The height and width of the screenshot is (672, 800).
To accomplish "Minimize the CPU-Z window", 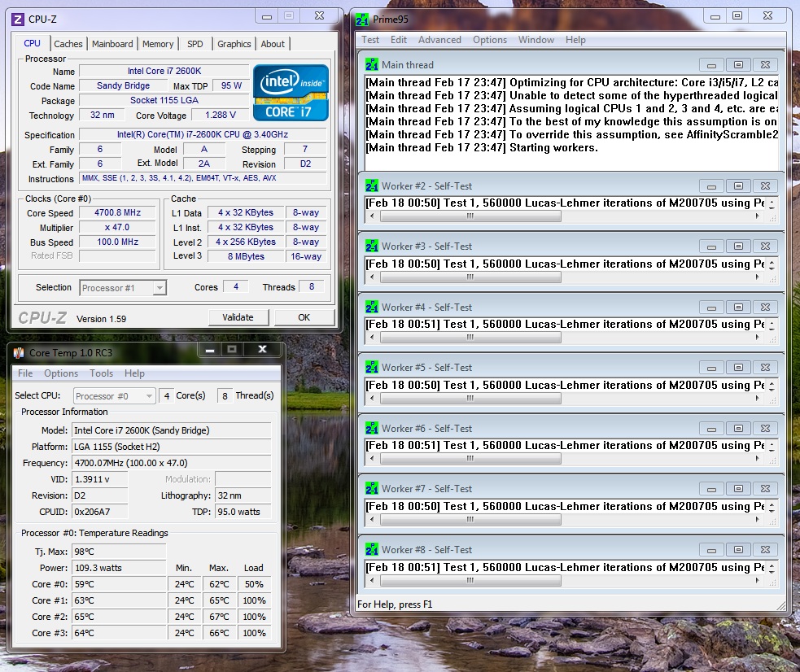I will 267,16.
